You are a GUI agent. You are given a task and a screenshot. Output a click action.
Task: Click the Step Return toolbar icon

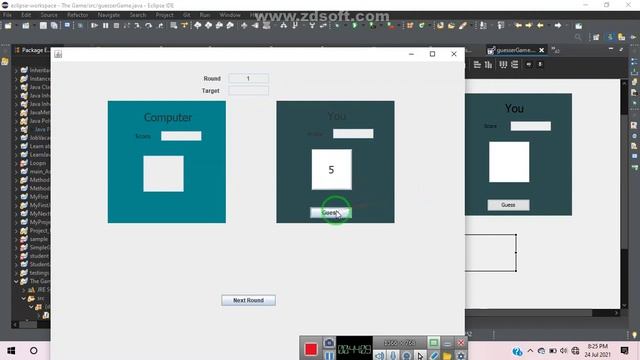[160, 26]
